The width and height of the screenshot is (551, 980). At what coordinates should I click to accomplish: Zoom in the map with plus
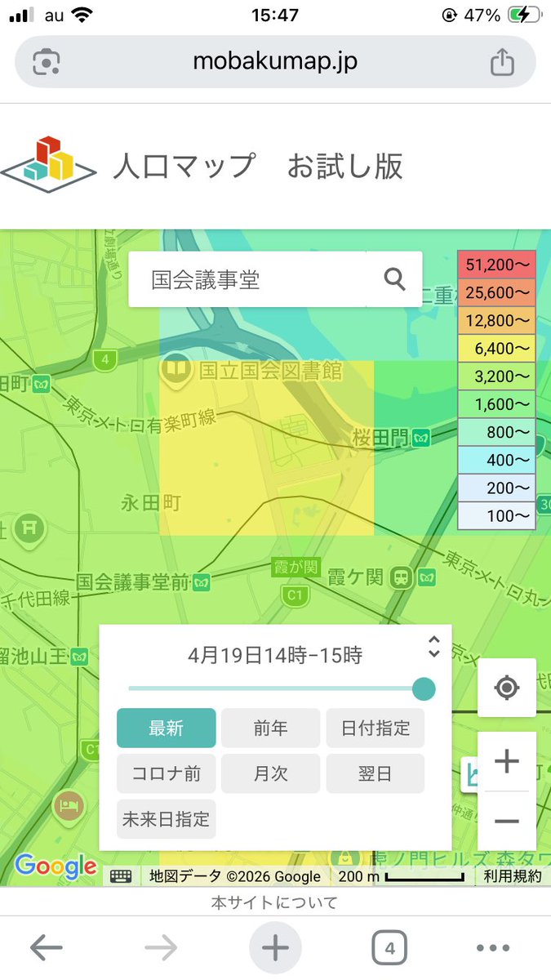507,762
